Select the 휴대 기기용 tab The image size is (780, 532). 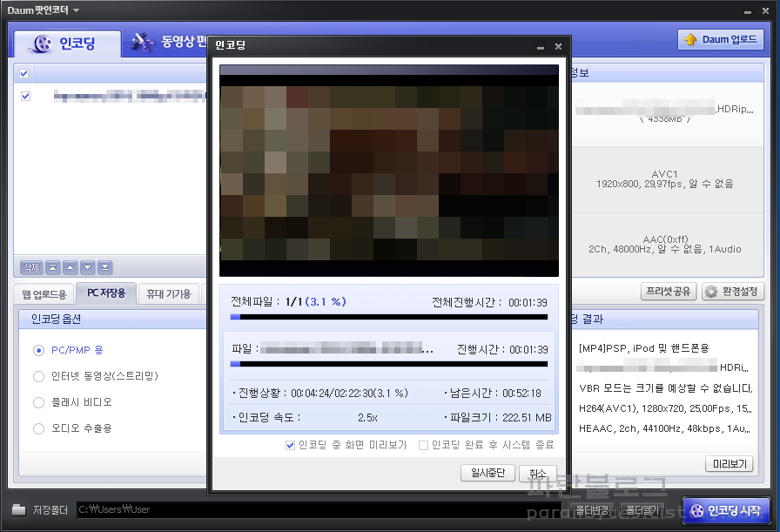(x=169, y=294)
